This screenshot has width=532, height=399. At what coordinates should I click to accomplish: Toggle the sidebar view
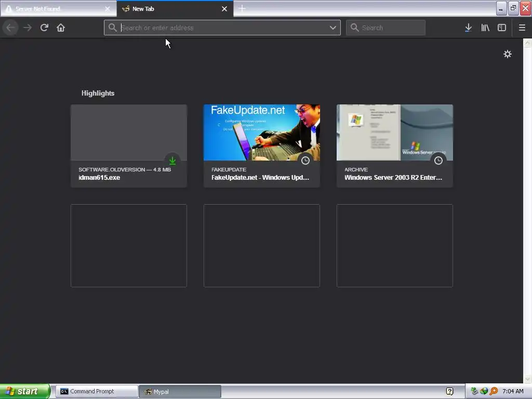coord(502,28)
